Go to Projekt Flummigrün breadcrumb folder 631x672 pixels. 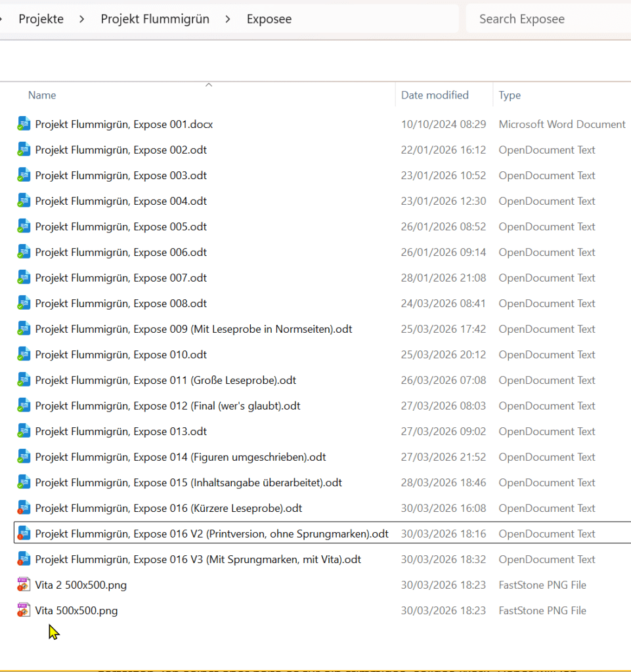point(155,19)
